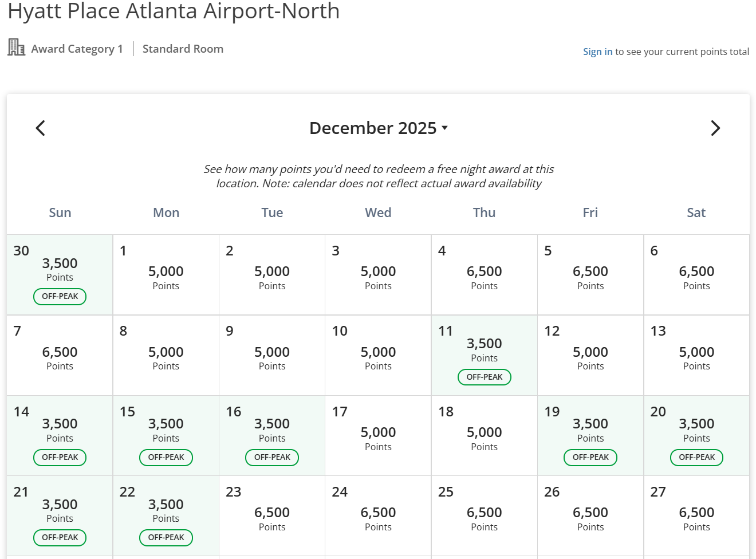Click the OFF-PEAK badge on December 19
This screenshot has height=559, width=756.
coord(590,458)
